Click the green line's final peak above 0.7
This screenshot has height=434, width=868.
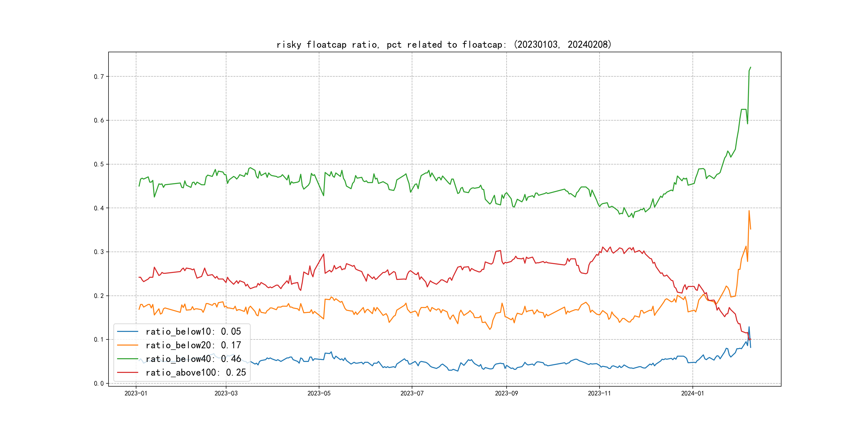coord(750,68)
